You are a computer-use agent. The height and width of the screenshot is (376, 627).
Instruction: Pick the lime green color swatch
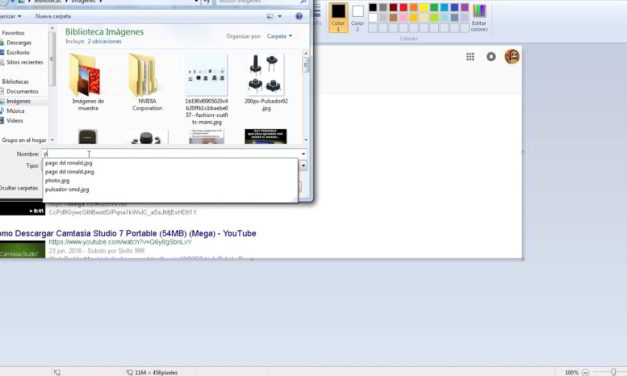tap(434, 18)
